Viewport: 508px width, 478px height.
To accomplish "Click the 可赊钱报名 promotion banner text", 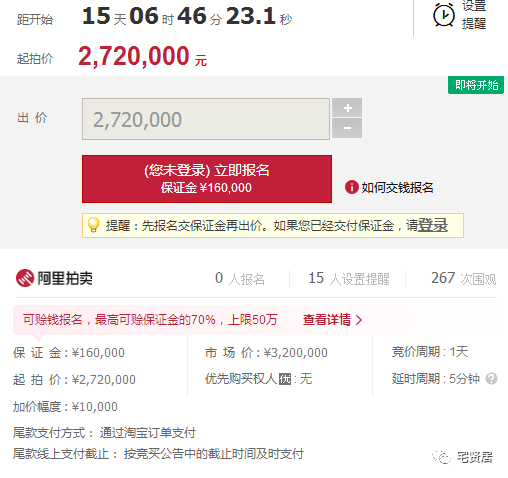I will pyautogui.click(x=150, y=320).
